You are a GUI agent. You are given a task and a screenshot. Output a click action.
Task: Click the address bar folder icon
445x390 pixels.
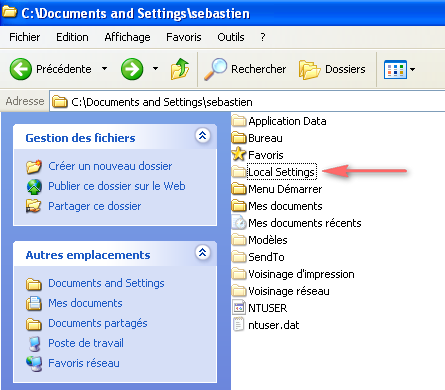(x=60, y=102)
